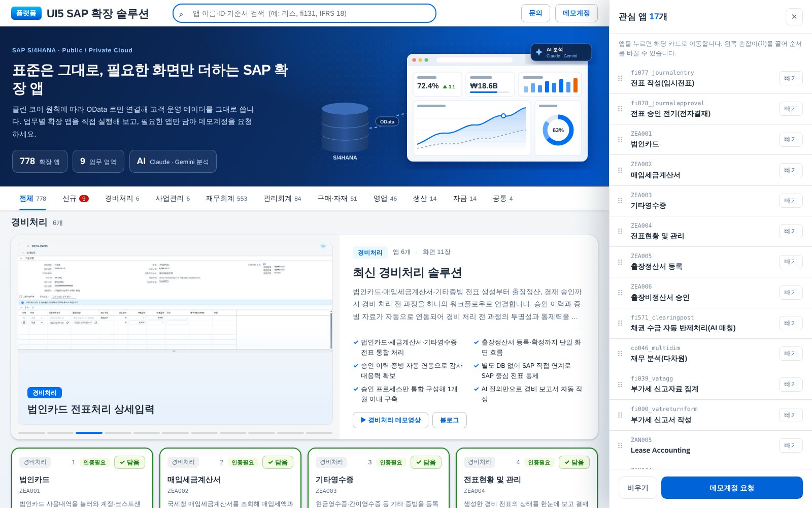Click the search magnifier icon
This screenshot has width=812, height=508.
[181, 14]
